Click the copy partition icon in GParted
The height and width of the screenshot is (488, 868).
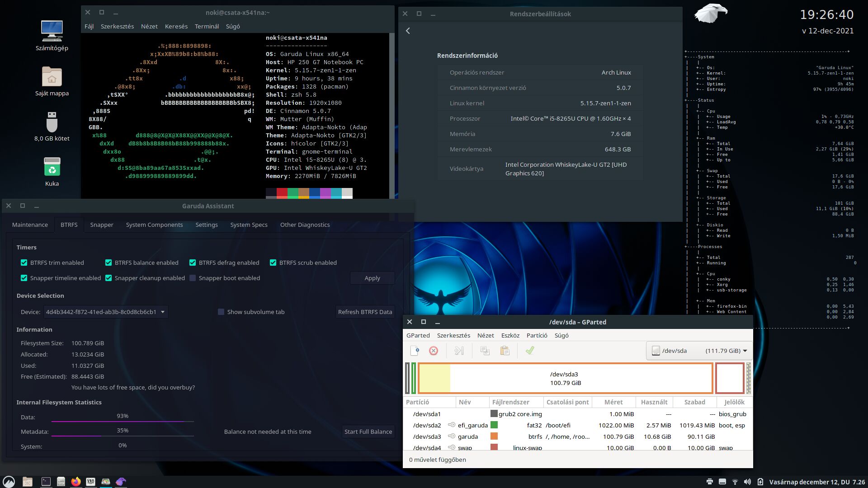(x=485, y=351)
